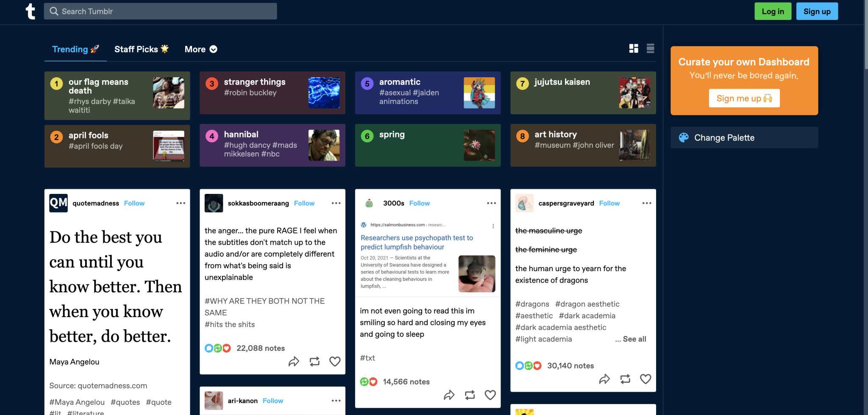Switch to grid layout view icon
This screenshot has height=415, width=868.
634,49
